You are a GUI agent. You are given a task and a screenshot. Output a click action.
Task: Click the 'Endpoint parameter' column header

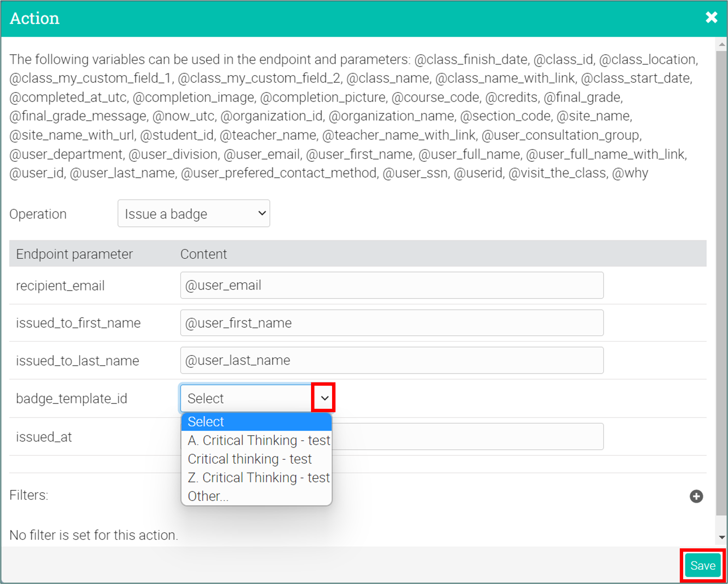click(74, 254)
